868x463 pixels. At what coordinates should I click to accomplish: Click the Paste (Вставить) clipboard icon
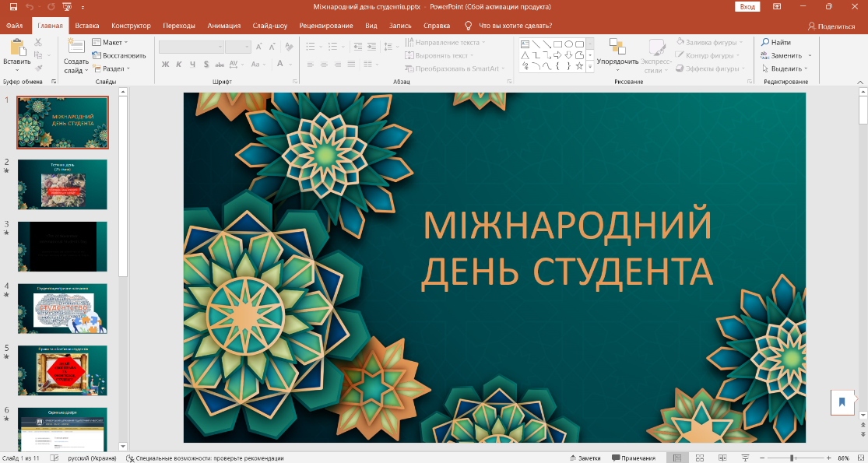[x=16, y=47]
